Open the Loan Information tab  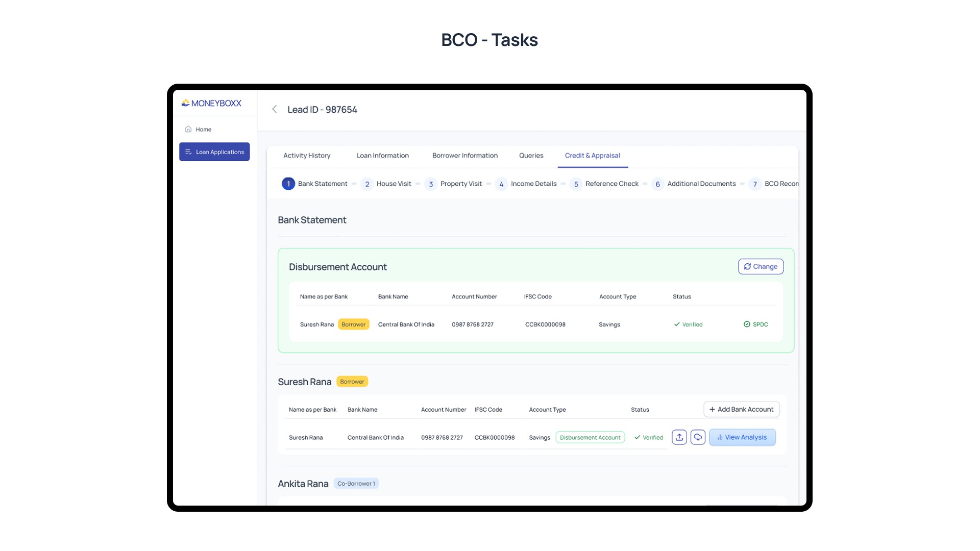[382, 156]
